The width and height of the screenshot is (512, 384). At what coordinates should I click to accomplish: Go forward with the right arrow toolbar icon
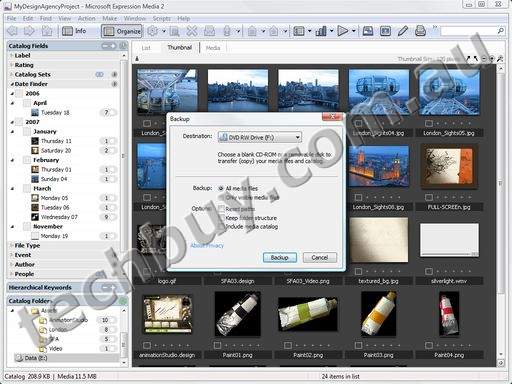(30, 31)
